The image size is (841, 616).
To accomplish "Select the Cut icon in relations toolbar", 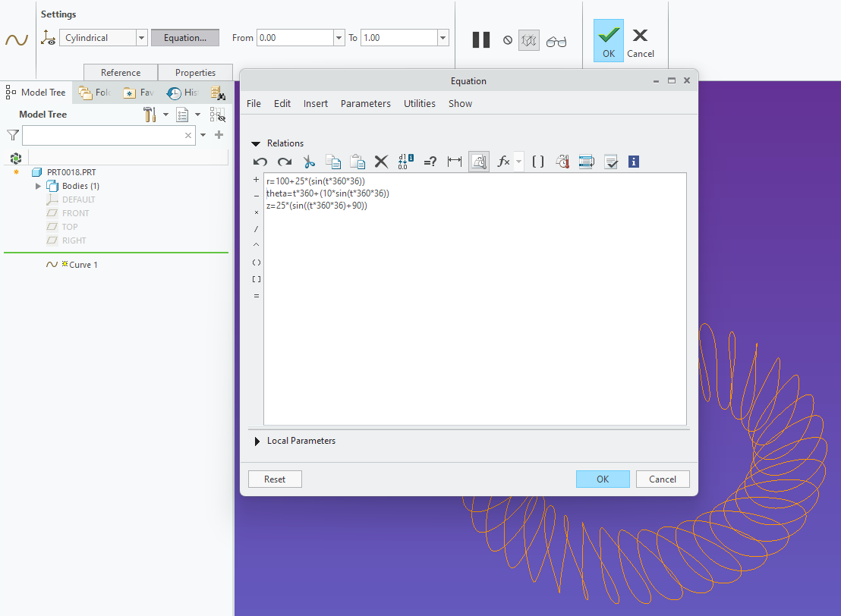I will point(309,161).
